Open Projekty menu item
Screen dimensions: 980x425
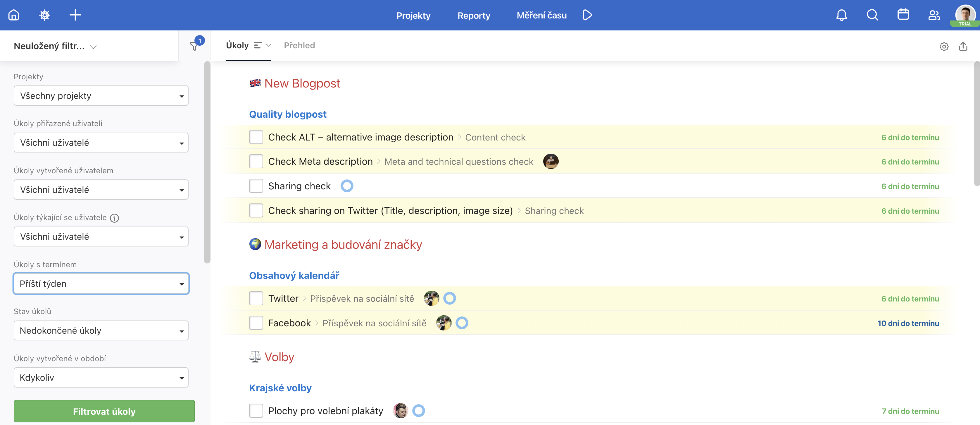pyautogui.click(x=413, y=15)
